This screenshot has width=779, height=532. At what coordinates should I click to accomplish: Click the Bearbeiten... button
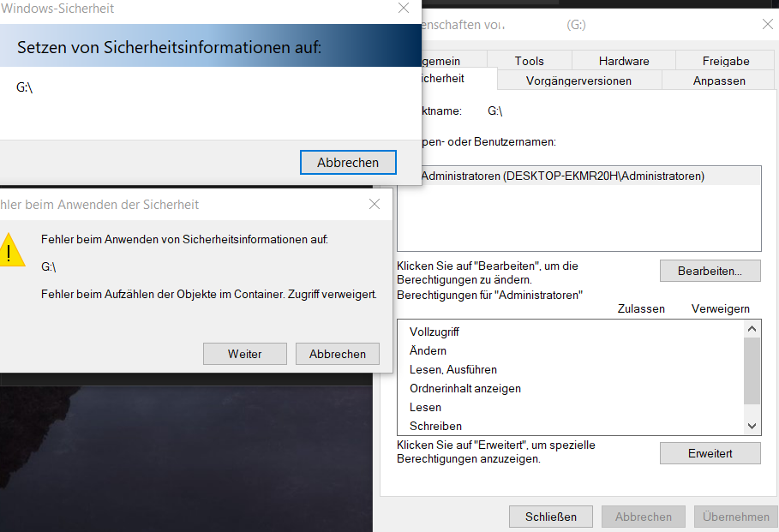[x=710, y=271]
